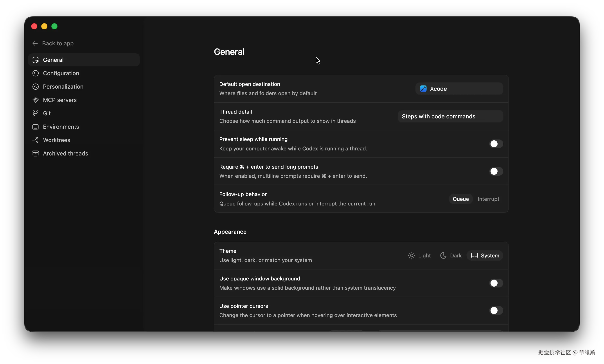Toggle Require ⌘ + enter for long prompts
The width and height of the screenshot is (604, 364).
tap(496, 171)
